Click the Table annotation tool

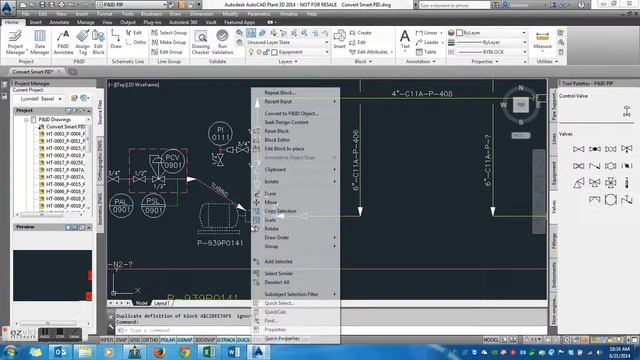(426, 52)
